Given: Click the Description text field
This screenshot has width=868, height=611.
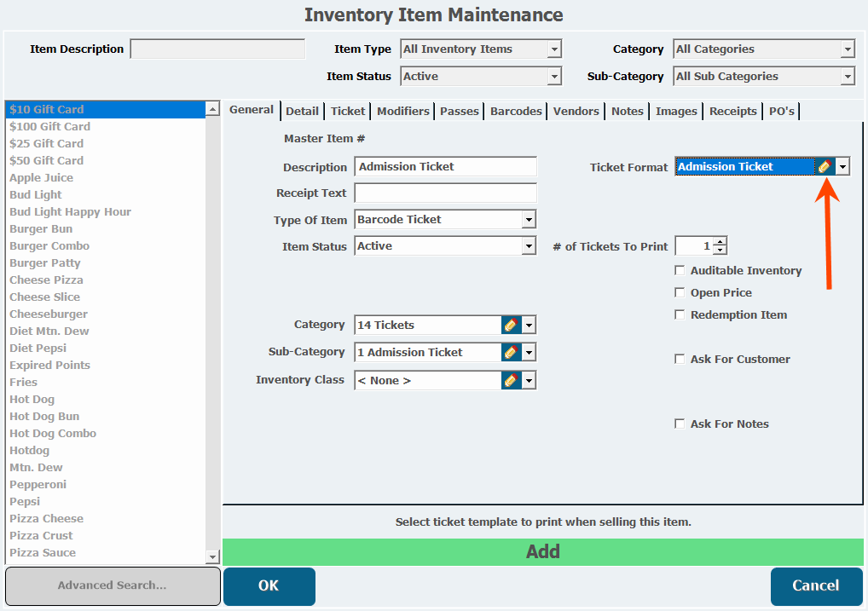Looking at the screenshot, I should click(x=446, y=166).
